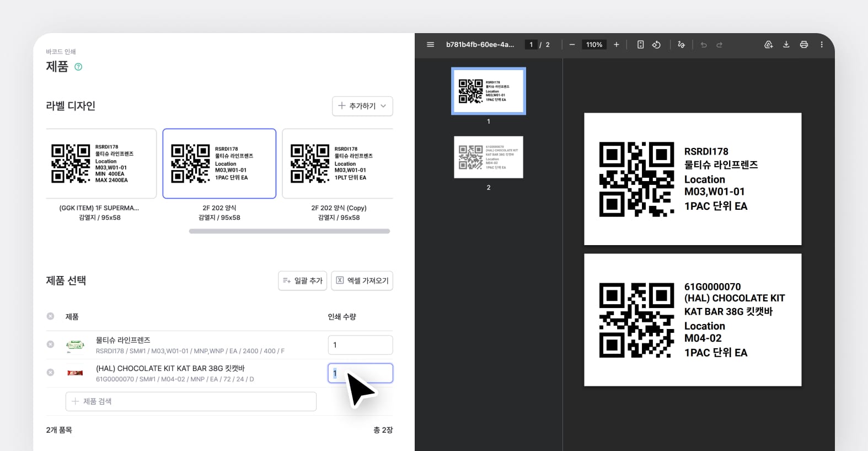This screenshot has width=868, height=451.
Task: Remove the CHOCOLATE KIT KAT BAR row
Action: click(50, 373)
